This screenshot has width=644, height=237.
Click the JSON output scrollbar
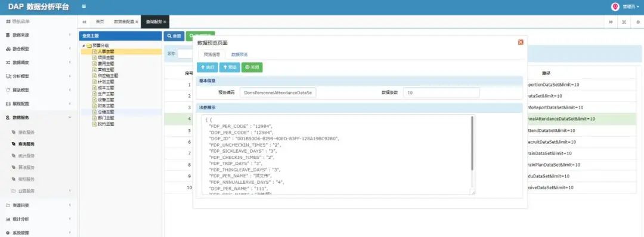pyautogui.click(x=472, y=143)
